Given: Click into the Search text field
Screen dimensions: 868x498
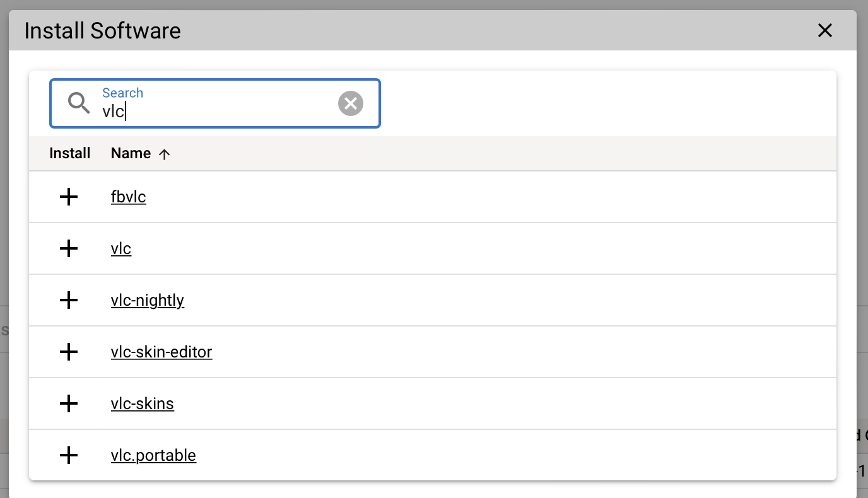Looking at the screenshot, I should (x=214, y=111).
